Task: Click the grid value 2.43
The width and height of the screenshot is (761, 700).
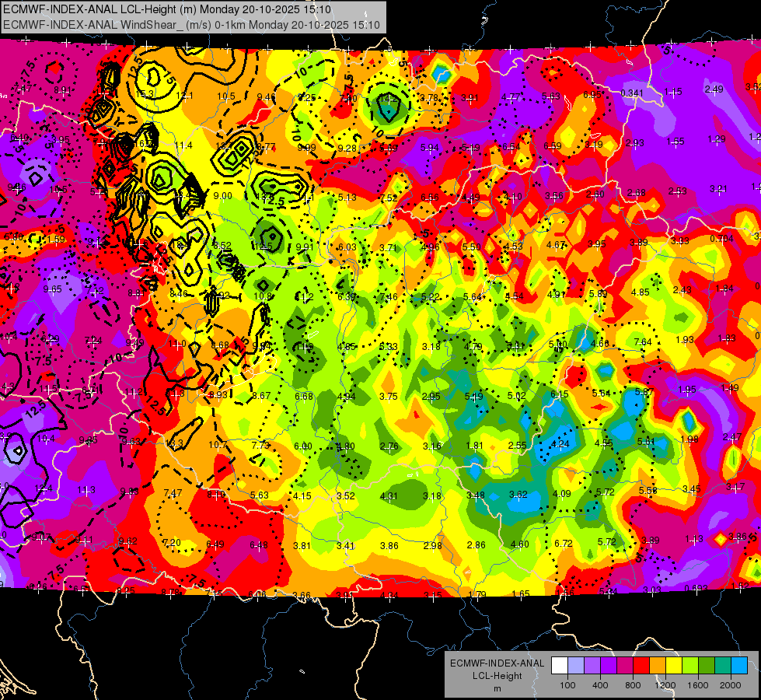Action: [682, 290]
